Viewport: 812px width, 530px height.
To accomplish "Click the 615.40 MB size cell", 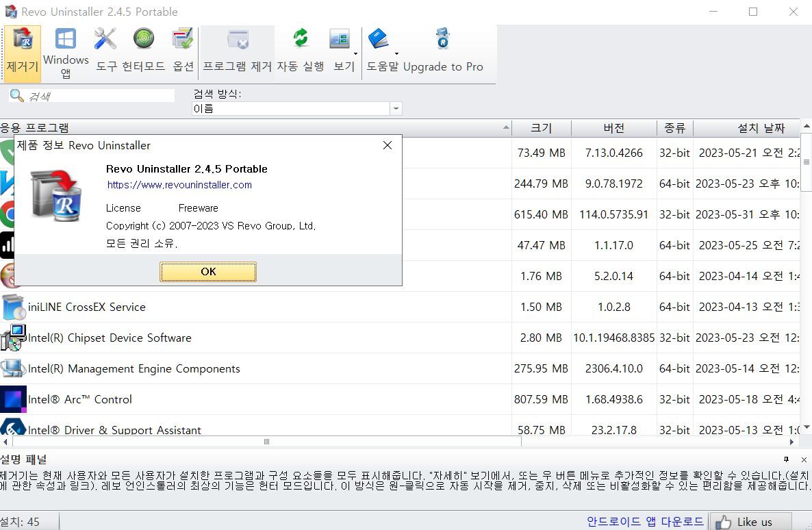I will [541, 214].
